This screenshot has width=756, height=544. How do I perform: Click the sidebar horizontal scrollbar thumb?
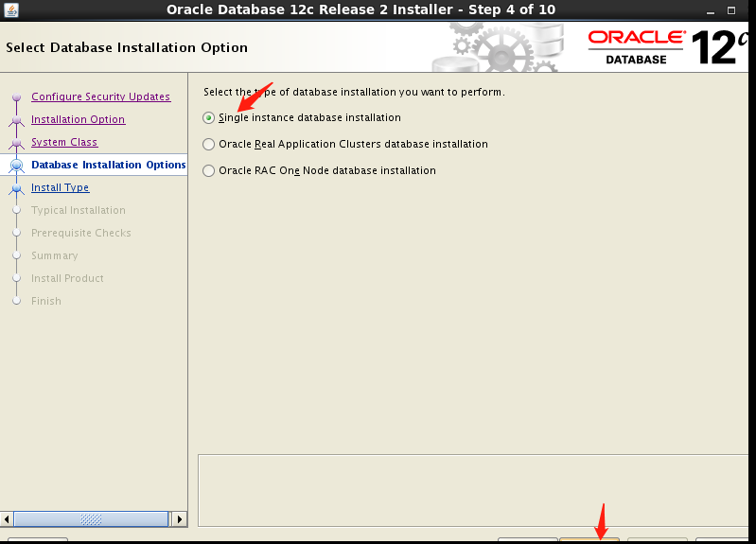pos(91,519)
